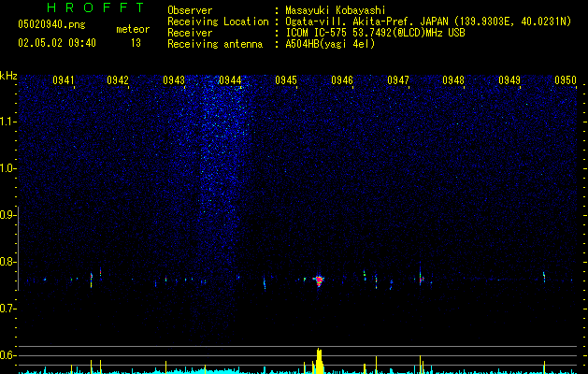Click the Receiving antenna label
This screenshot has height=374, width=588.
click(x=215, y=44)
